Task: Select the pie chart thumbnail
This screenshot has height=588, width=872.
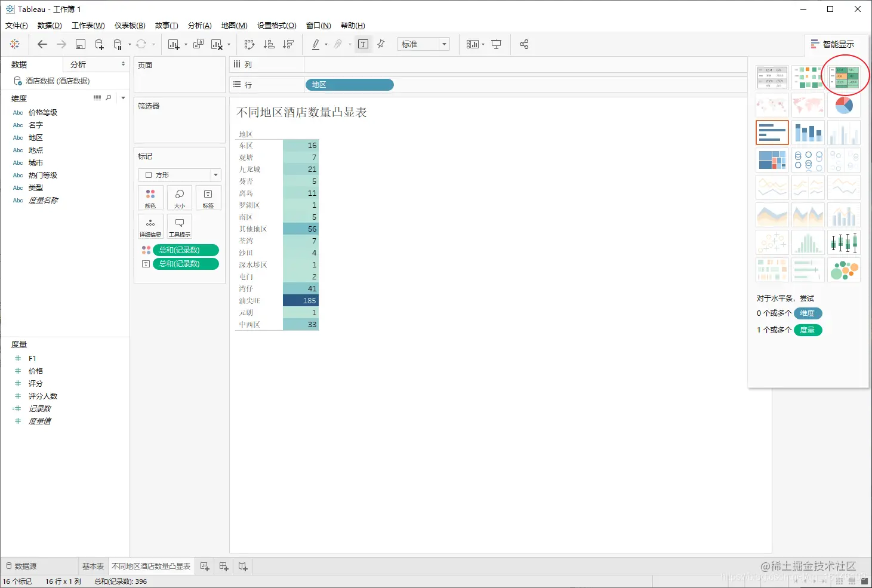Action: [x=844, y=105]
